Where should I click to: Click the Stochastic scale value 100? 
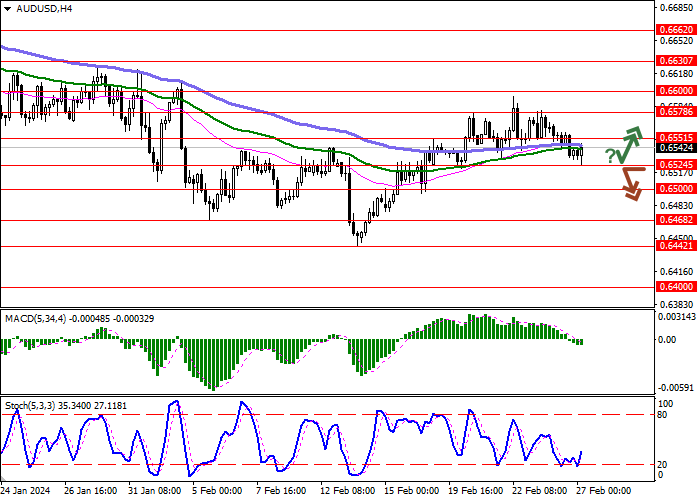(666, 404)
